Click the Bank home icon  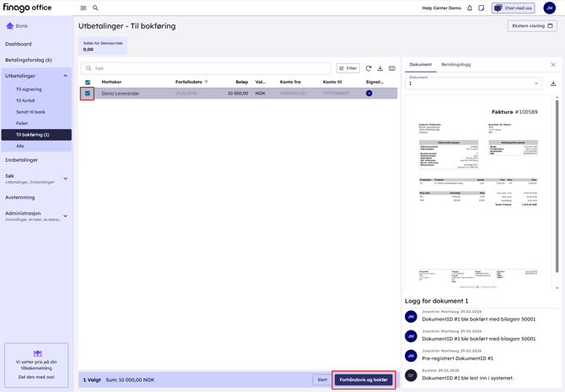pyautogui.click(x=10, y=26)
